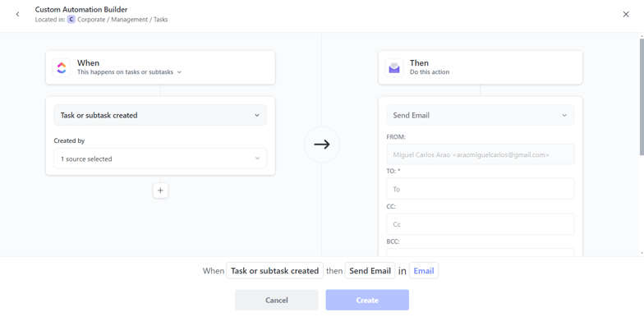
Task: Click the email envelope icon in Then card
Action: pyautogui.click(x=394, y=67)
